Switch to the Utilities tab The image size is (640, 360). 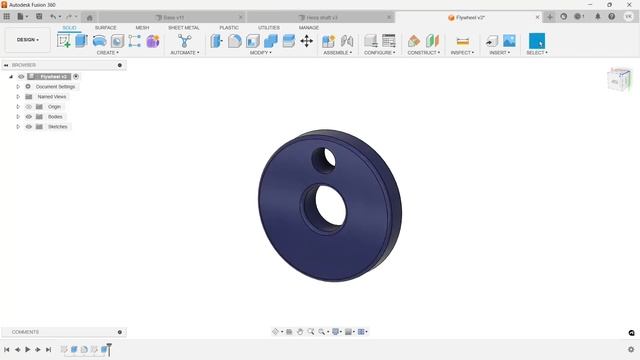[269, 28]
